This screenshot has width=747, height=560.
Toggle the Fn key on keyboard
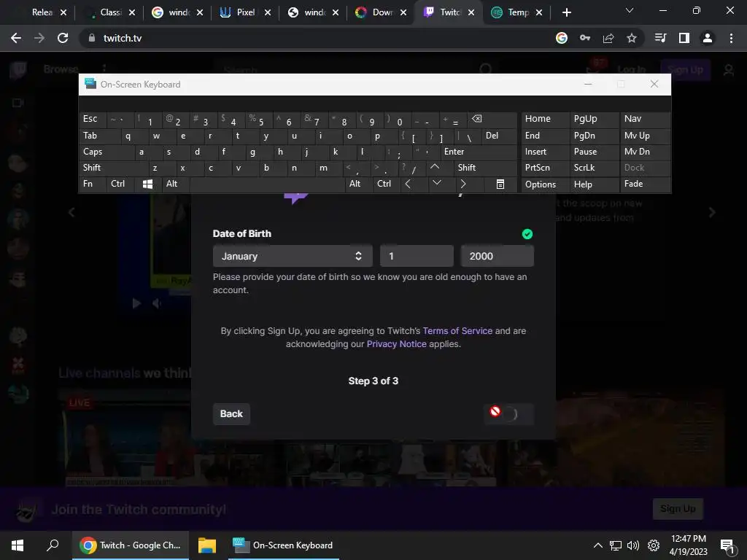(93, 184)
